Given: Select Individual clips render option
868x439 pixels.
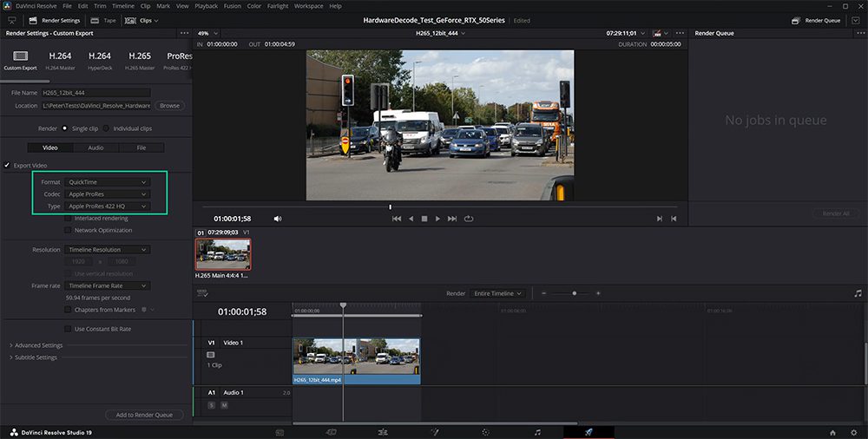Looking at the screenshot, I should pos(106,128).
